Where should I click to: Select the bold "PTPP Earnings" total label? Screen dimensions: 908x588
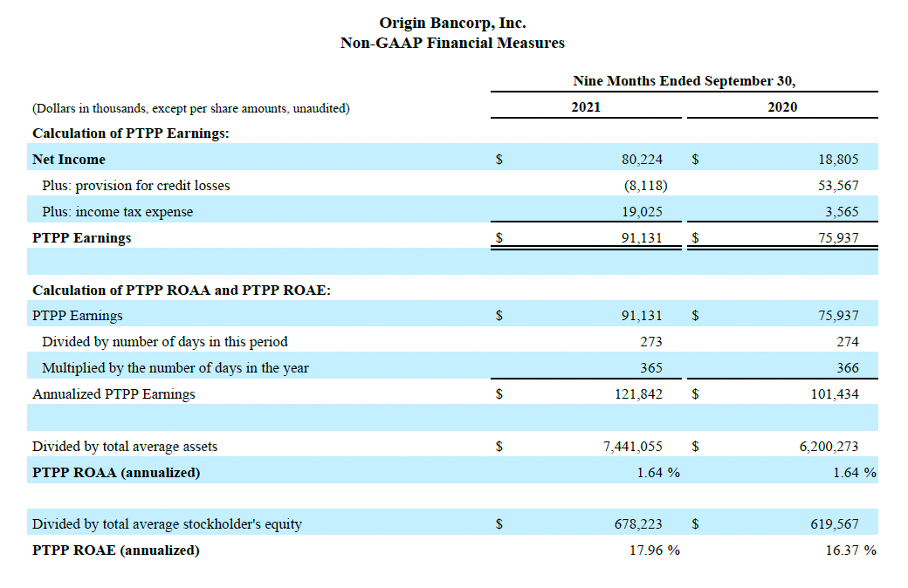82,238
